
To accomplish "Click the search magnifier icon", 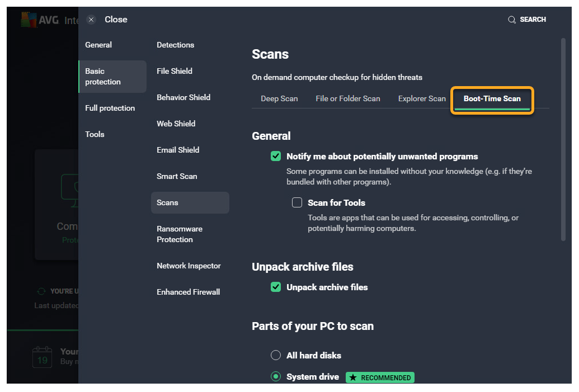I will pos(511,20).
